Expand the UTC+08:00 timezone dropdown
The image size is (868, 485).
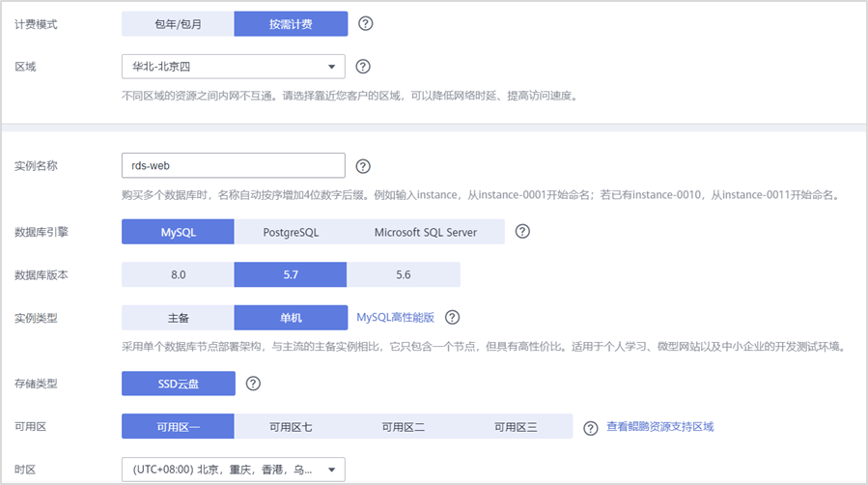(x=233, y=470)
